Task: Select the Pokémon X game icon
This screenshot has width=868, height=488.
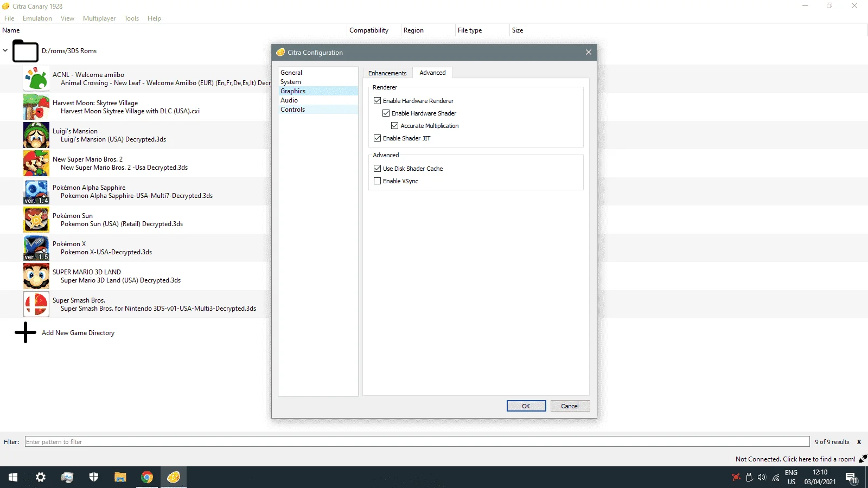Action: click(36, 248)
